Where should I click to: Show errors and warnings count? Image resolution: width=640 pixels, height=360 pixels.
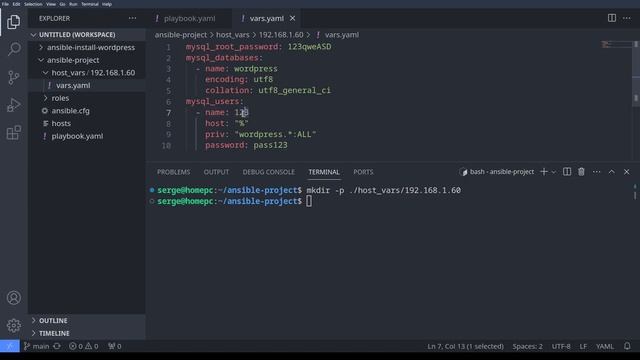[84, 346]
